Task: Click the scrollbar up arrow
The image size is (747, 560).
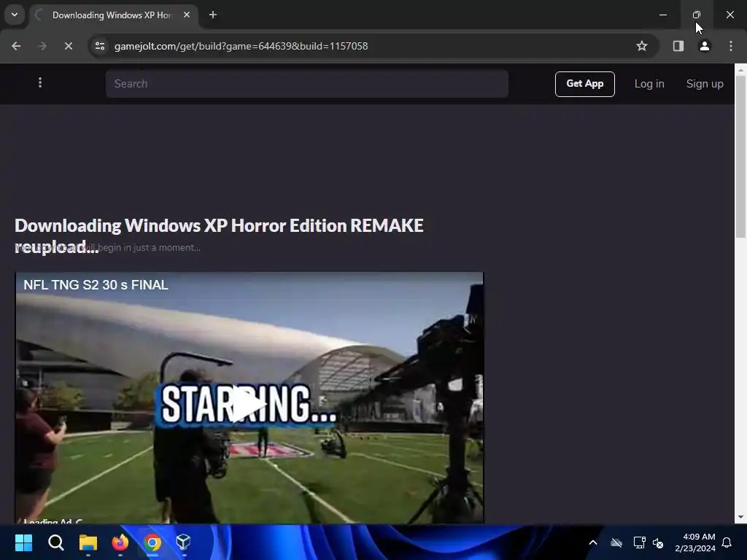Action: pyautogui.click(x=740, y=69)
